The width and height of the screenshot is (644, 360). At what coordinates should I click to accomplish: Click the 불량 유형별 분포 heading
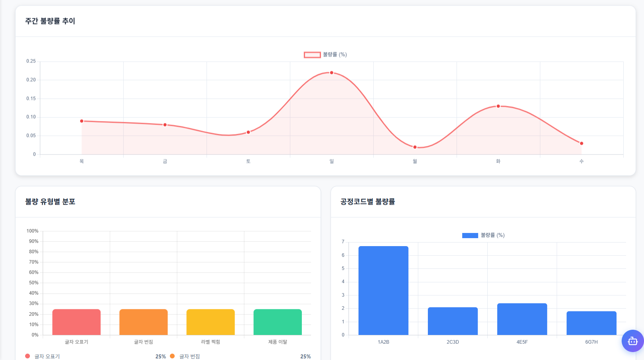click(50, 202)
